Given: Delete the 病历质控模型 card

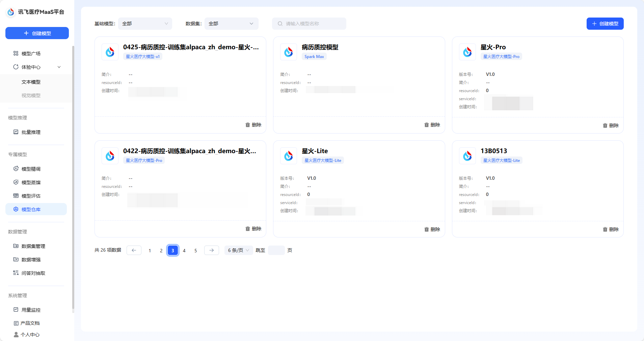Looking at the screenshot, I should pos(432,125).
